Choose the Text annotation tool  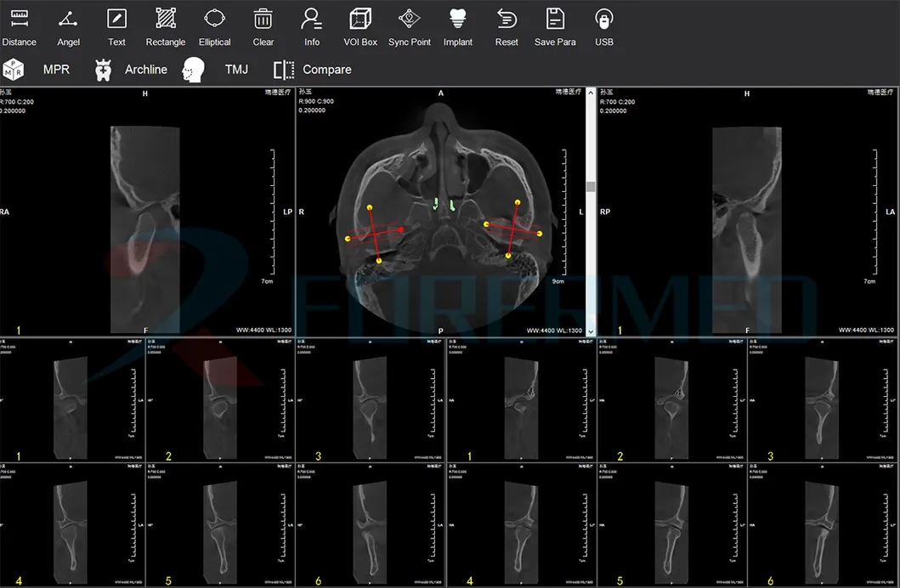pyautogui.click(x=116, y=25)
